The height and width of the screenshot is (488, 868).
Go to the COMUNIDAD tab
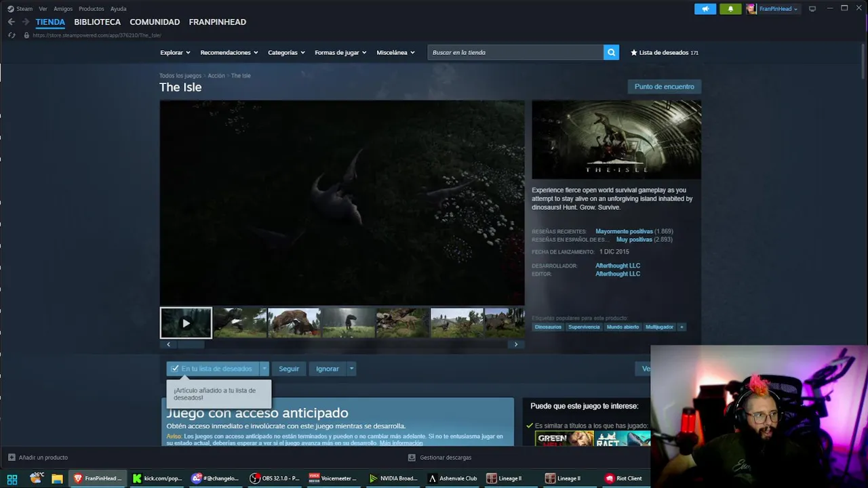(155, 22)
